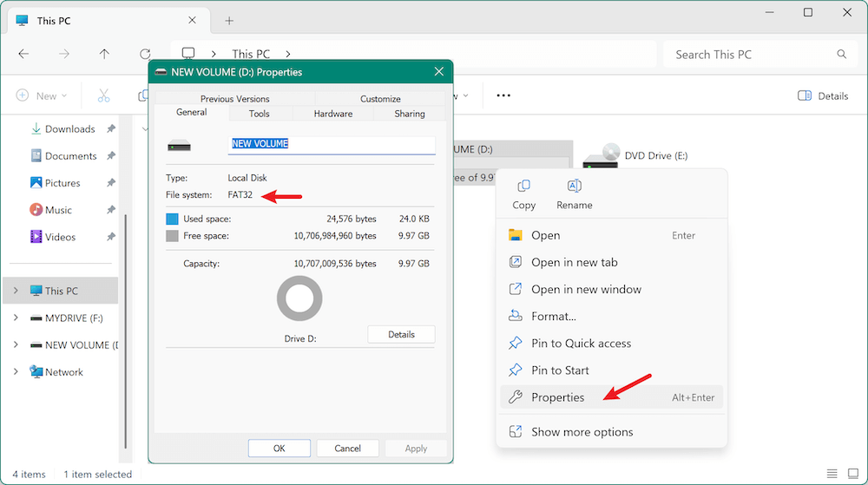This screenshot has height=485, width=868.
Task: Click the Cut scissors icon in toolbar
Action: (104, 95)
